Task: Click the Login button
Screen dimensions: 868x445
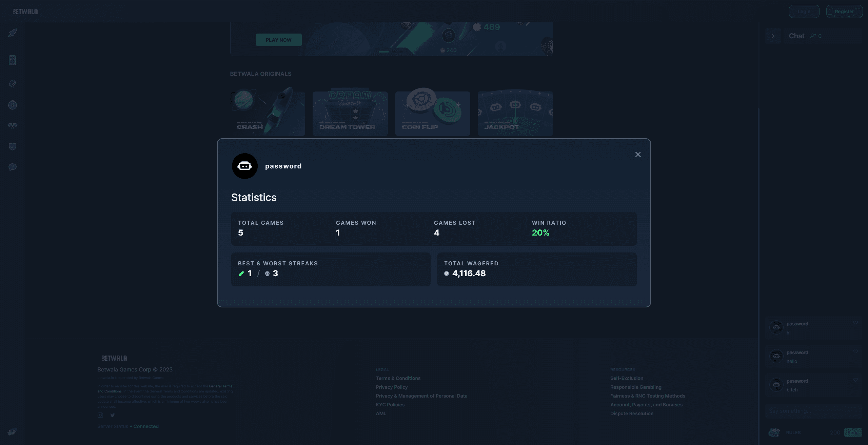Action: point(804,12)
